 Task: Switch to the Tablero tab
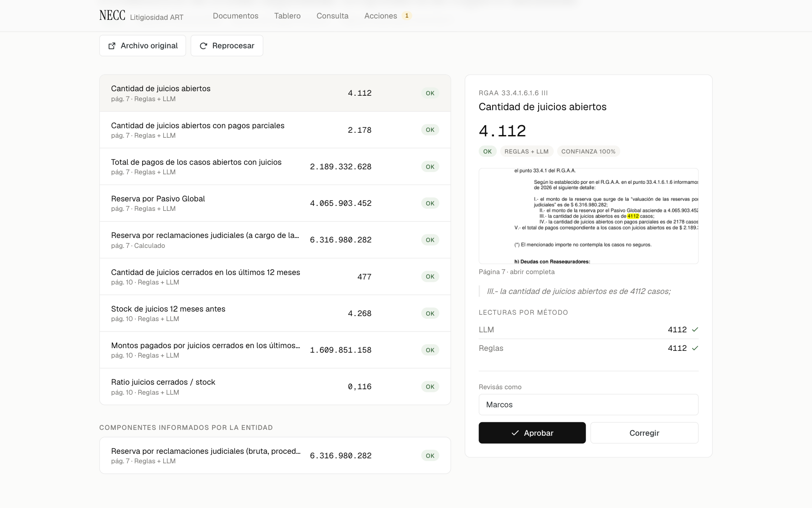pos(287,16)
